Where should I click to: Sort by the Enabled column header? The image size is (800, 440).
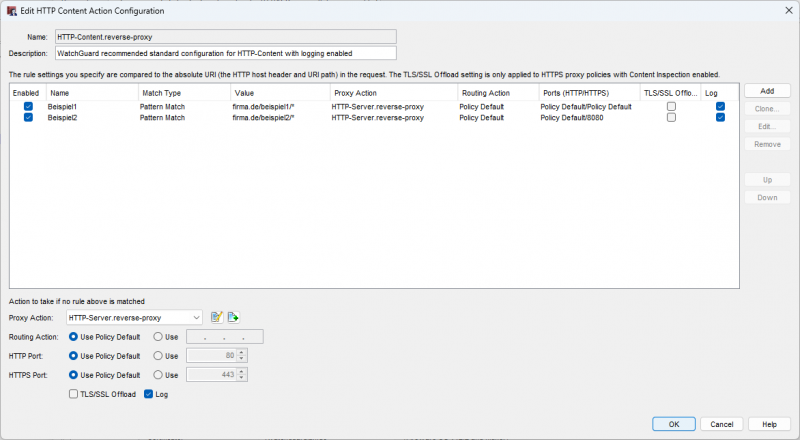point(28,93)
